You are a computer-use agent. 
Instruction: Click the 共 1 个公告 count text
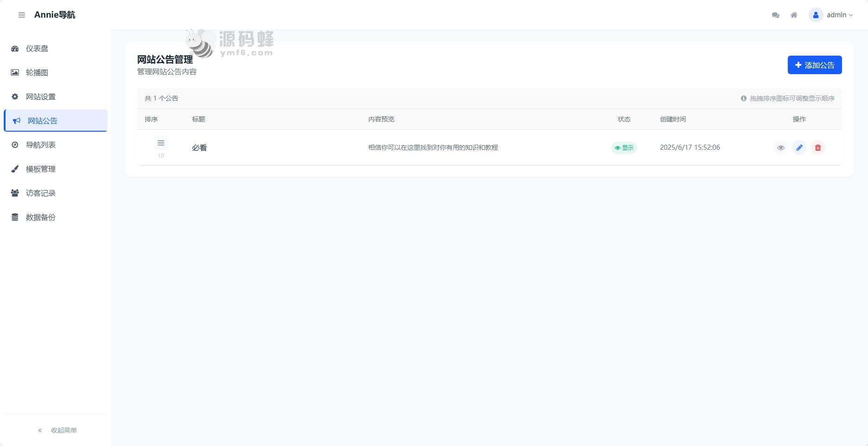coord(161,98)
